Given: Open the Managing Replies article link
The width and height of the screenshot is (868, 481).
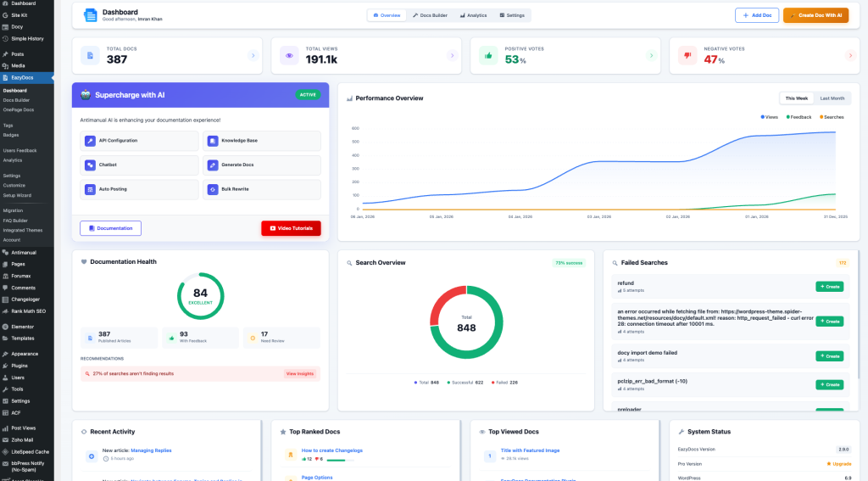Looking at the screenshot, I should 151,450.
